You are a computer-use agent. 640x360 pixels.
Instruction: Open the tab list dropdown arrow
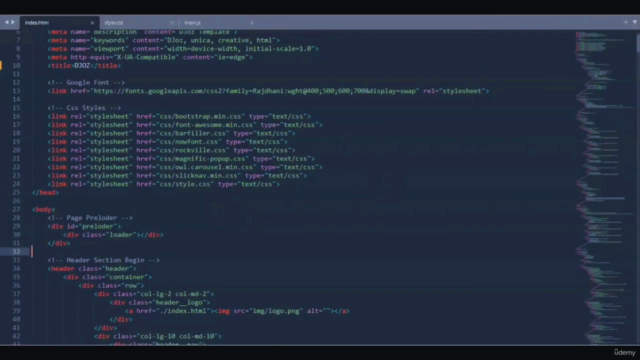tap(635, 22)
